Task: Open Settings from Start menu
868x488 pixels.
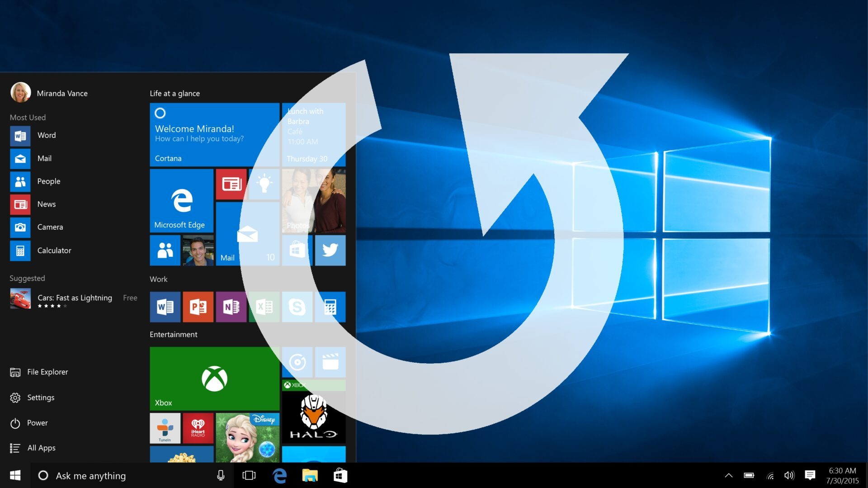Action: pyautogui.click(x=32, y=398)
